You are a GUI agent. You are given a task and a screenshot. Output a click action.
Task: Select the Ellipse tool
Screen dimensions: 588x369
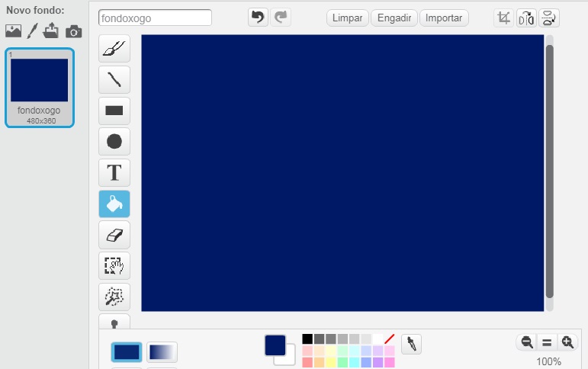114,141
